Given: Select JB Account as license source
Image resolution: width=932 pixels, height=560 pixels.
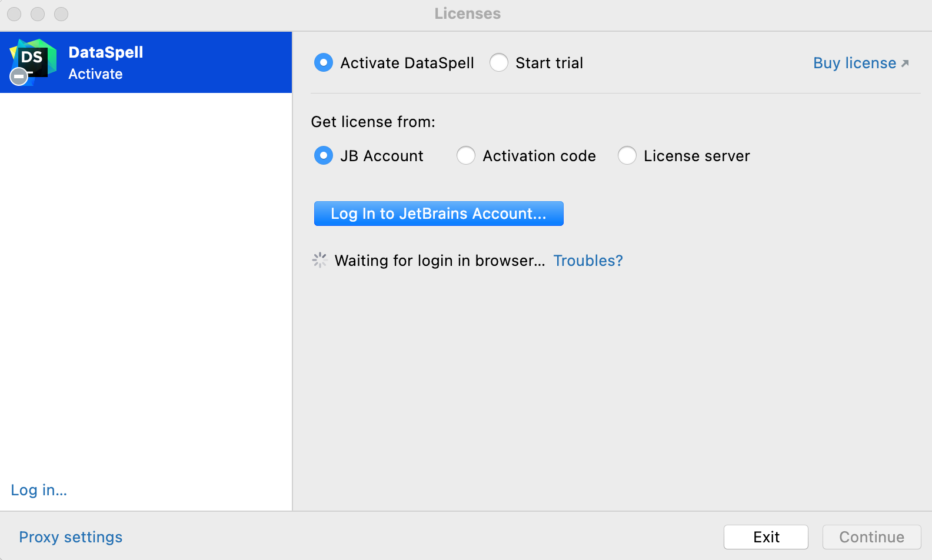Looking at the screenshot, I should 324,156.
